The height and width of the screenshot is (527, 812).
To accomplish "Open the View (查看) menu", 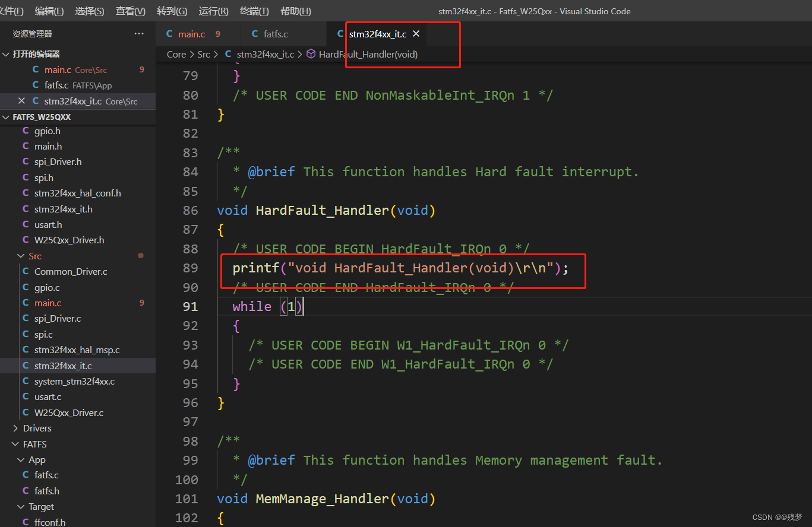I will tap(131, 11).
